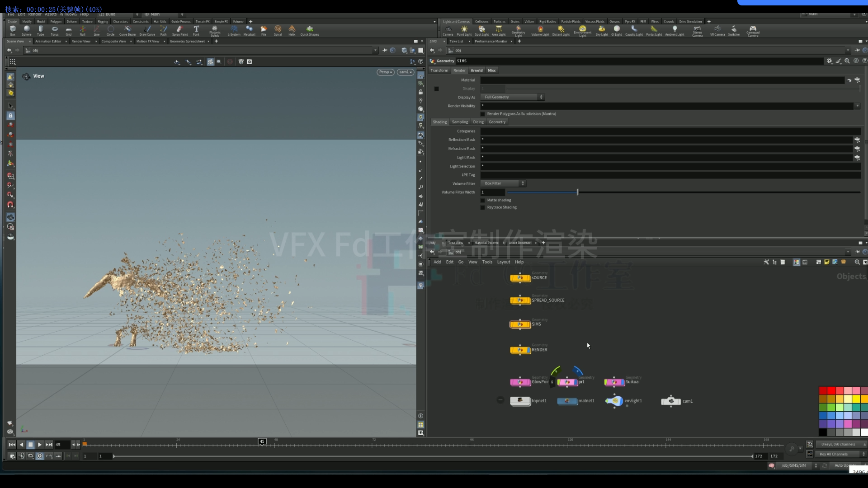Open the Grains shelf tab
The width and height of the screenshot is (868, 488).
(515, 21)
